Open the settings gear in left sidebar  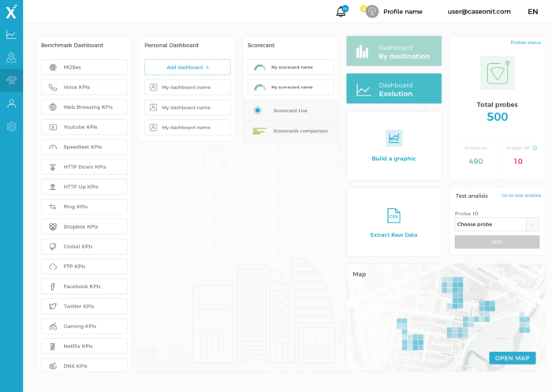click(x=11, y=126)
